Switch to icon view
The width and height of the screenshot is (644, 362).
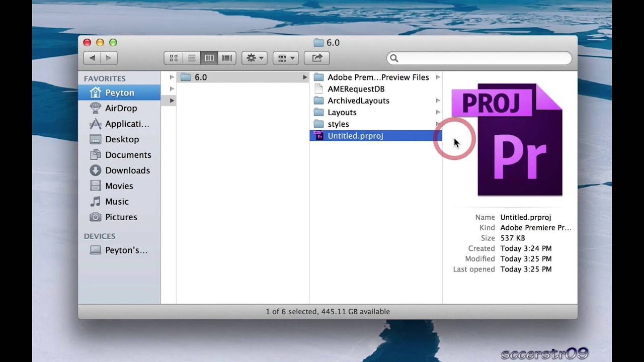point(174,58)
